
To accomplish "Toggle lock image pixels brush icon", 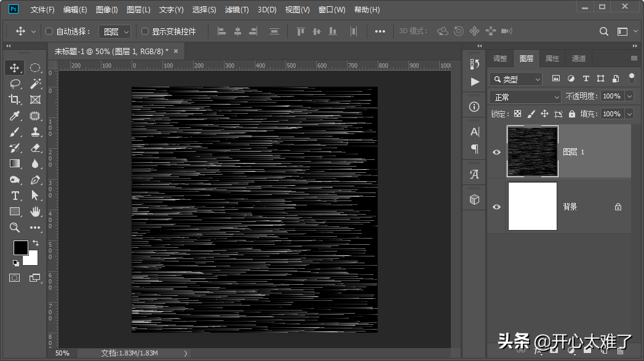I will click(531, 114).
